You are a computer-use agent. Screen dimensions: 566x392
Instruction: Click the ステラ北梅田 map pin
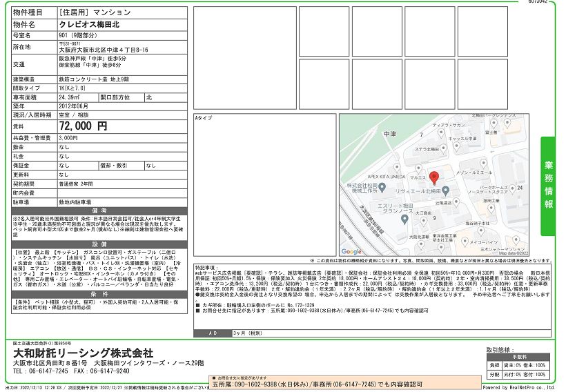443,148
